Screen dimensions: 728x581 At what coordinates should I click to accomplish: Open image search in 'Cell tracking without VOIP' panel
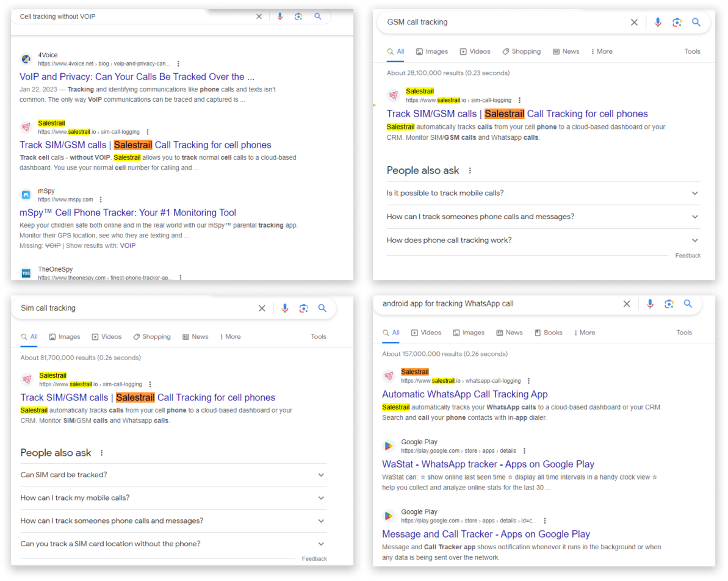tap(298, 16)
